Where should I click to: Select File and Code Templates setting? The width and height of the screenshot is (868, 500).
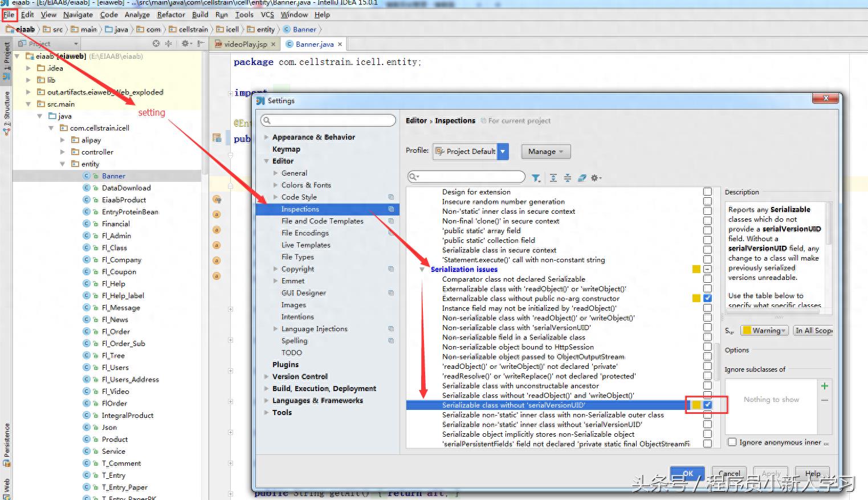click(x=322, y=221)
